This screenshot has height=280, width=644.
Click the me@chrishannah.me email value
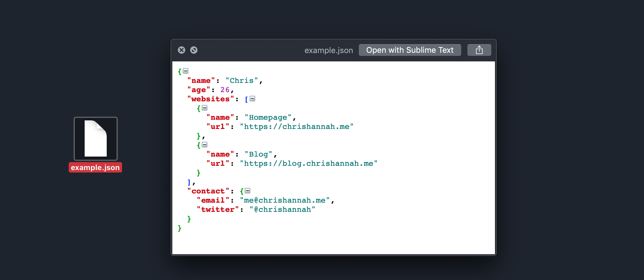tap(285, 200)
